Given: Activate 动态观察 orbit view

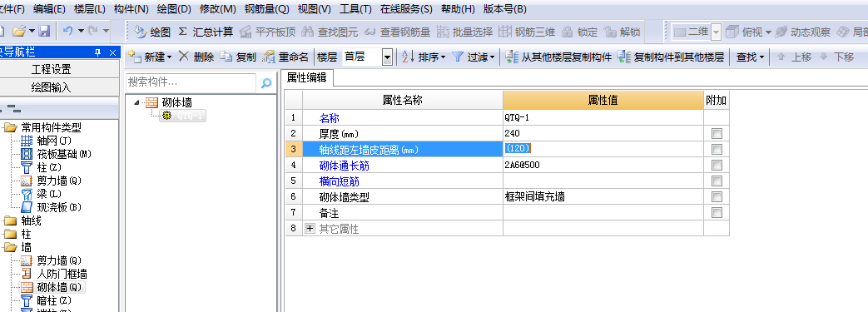Looking at the screenshot, I should (803, 32).
